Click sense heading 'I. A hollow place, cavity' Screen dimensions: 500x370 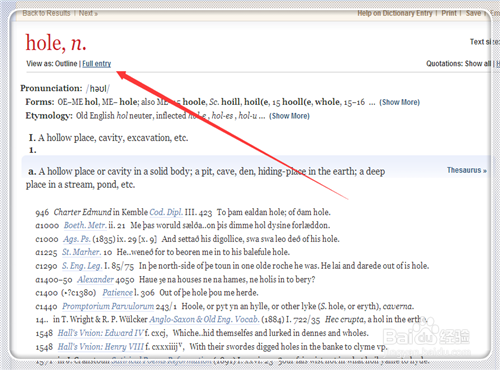[x=108, y=138]
